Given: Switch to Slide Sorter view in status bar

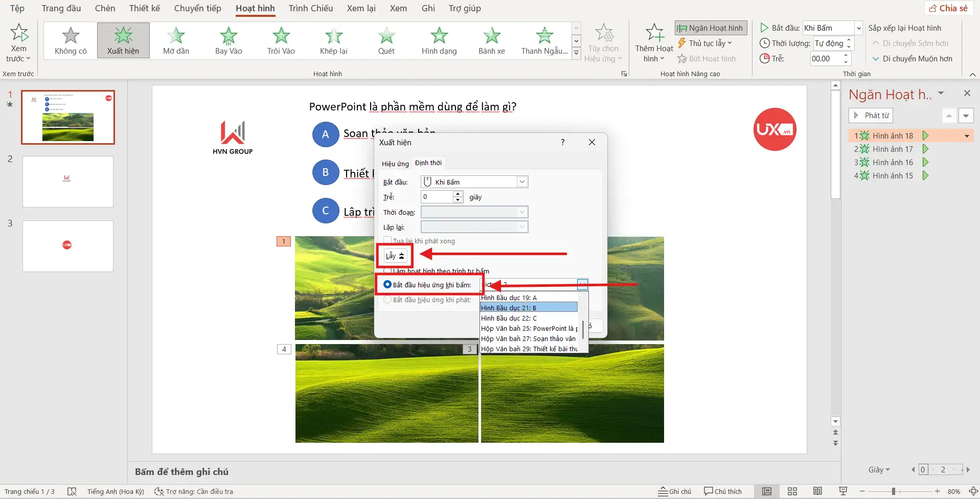Looking at the screenshot, I should [x=792, y=491].
